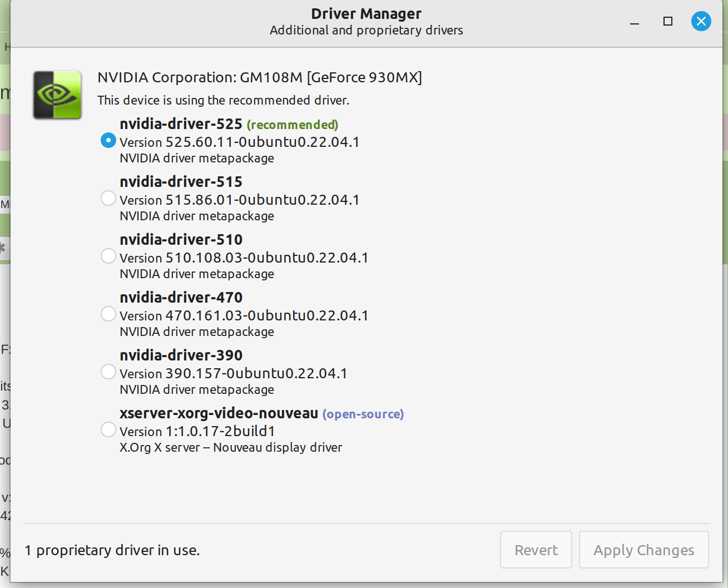Click the (open-source) label

tap(363, 414)
